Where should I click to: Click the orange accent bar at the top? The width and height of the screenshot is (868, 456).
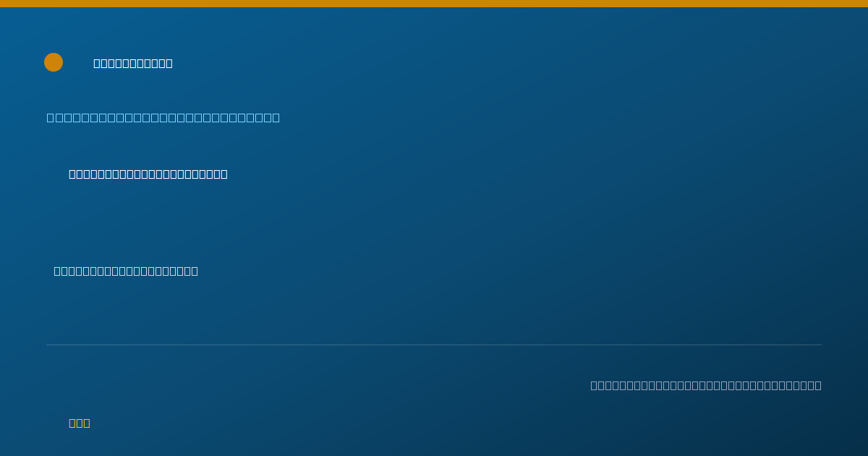pos(434,4)
